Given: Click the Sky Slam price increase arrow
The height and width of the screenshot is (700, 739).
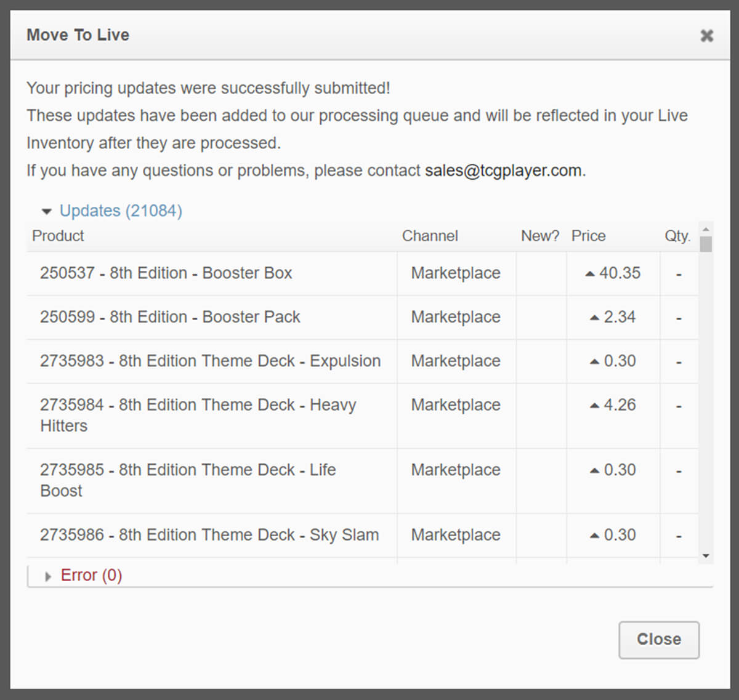Looking at the screenshot, I should (x=594, y=535).
